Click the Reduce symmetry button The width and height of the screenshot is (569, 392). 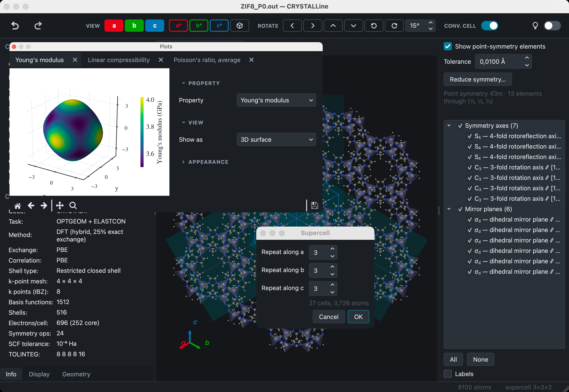pos(478,79)
